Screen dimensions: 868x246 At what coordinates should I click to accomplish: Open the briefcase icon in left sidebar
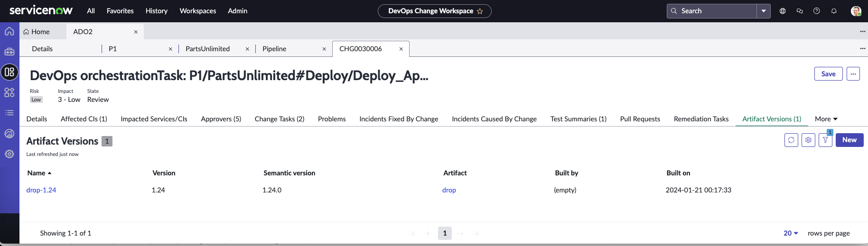point(9,52)
